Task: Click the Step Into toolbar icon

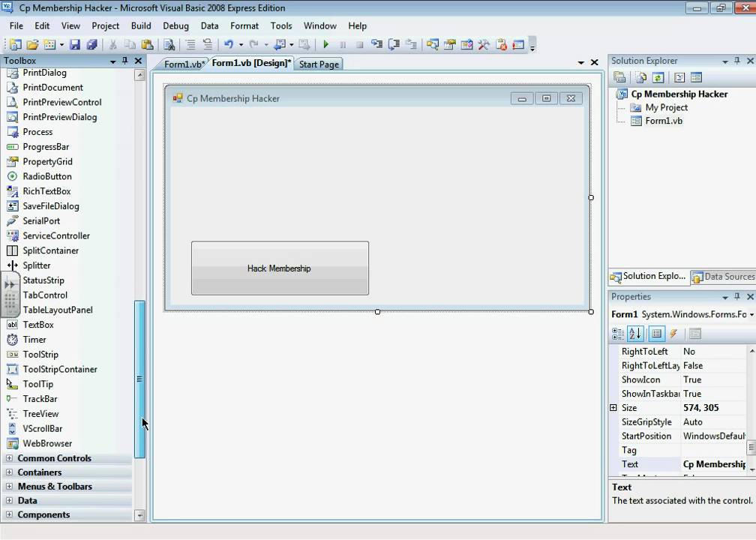Action: 376,45
